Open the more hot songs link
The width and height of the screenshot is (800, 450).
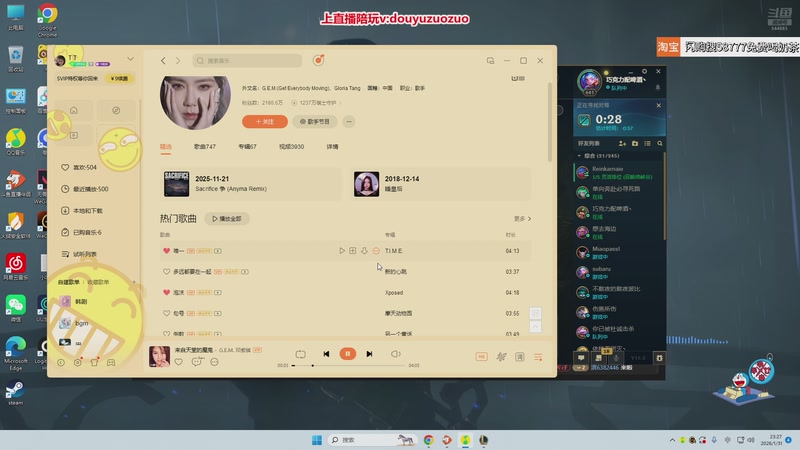522,219
